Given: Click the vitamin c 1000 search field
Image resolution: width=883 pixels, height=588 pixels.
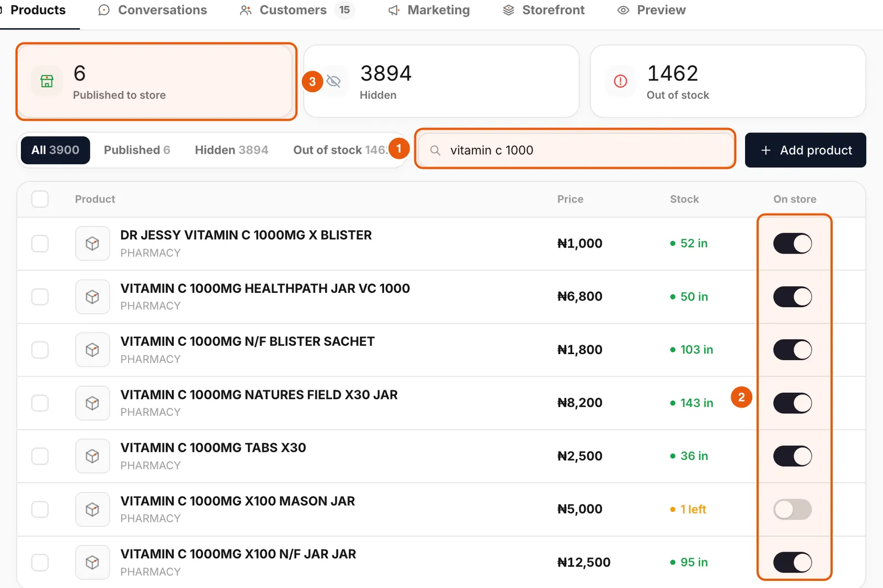Looking at the screenshot, I should tap(575, 150).
